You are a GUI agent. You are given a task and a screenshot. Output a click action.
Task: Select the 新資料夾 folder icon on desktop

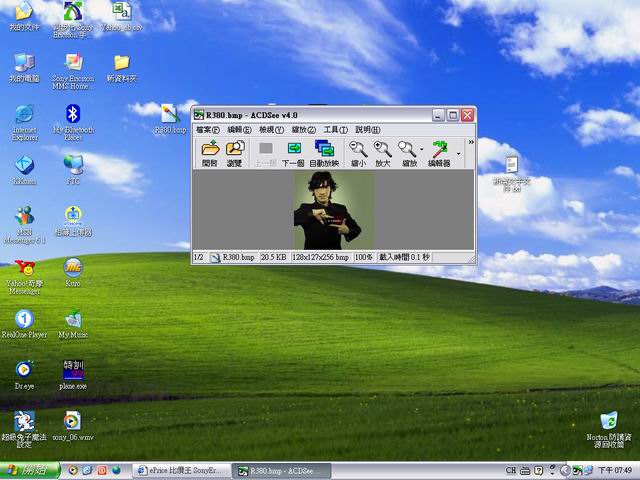click(122, 68)
